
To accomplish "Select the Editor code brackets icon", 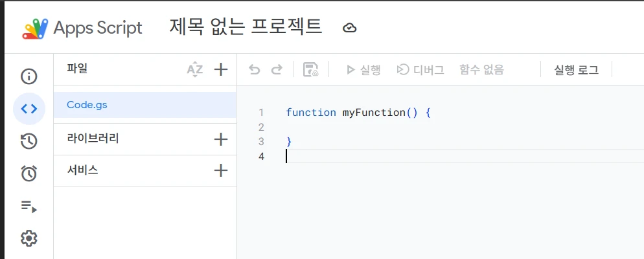I will click(x=29, y=109).
